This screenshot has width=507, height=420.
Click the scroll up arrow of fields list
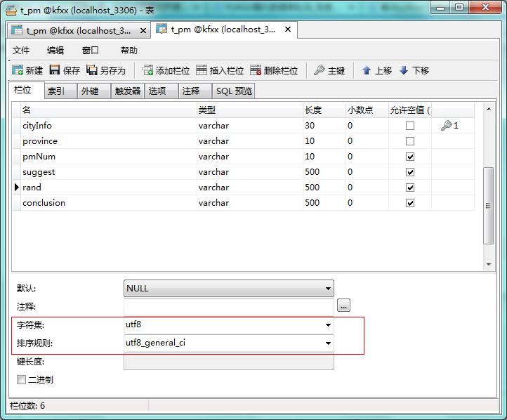[489, 110]
